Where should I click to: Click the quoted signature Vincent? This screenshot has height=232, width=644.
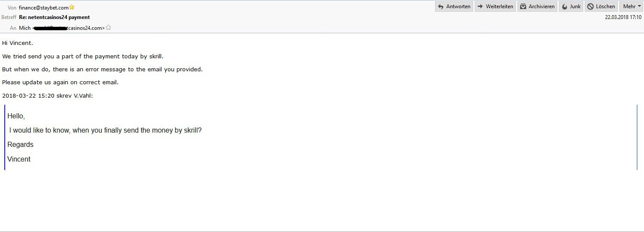pos(19,159)
